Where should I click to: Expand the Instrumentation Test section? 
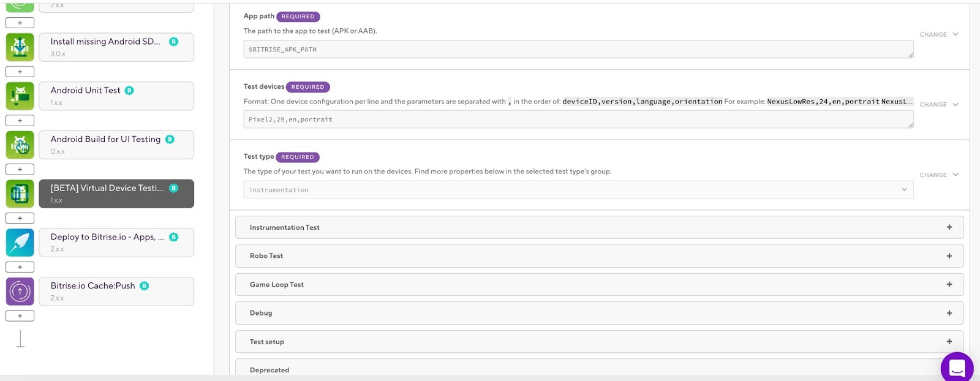tap(599, 227)
